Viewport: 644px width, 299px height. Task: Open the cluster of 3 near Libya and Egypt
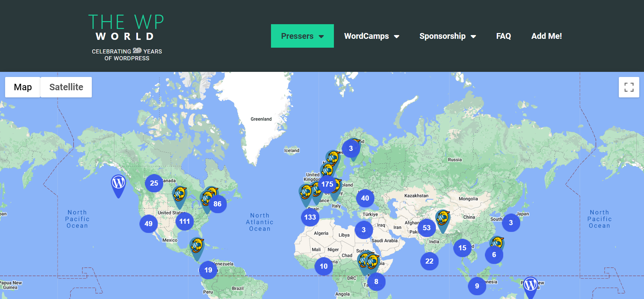pyautogui.click(x=363, y=230)
